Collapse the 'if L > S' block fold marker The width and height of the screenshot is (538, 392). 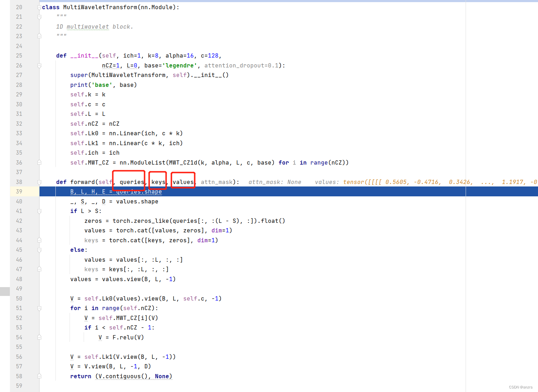tap(39, 211)
